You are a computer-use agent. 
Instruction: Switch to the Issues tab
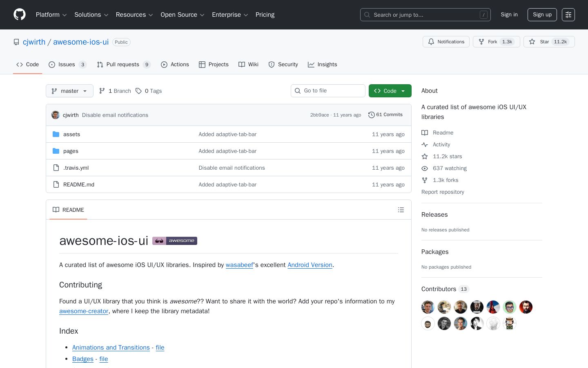coord(67,65)
